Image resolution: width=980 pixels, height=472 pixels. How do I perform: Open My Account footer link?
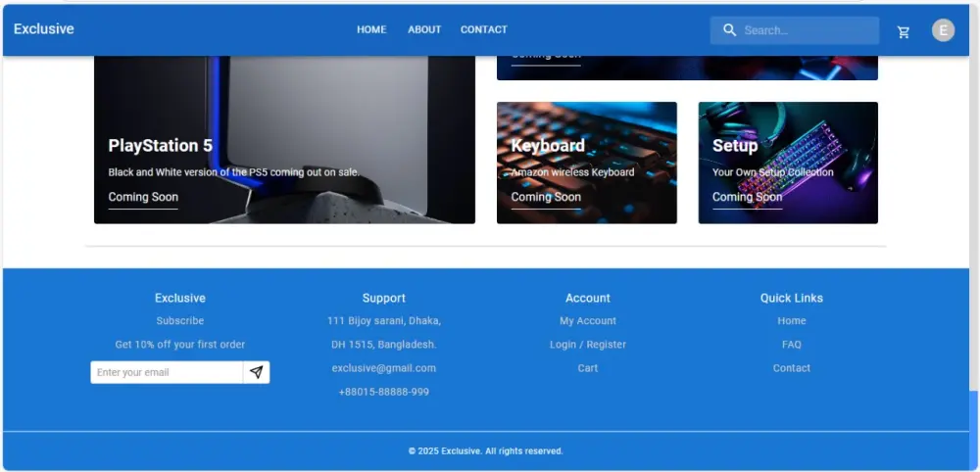587,321
